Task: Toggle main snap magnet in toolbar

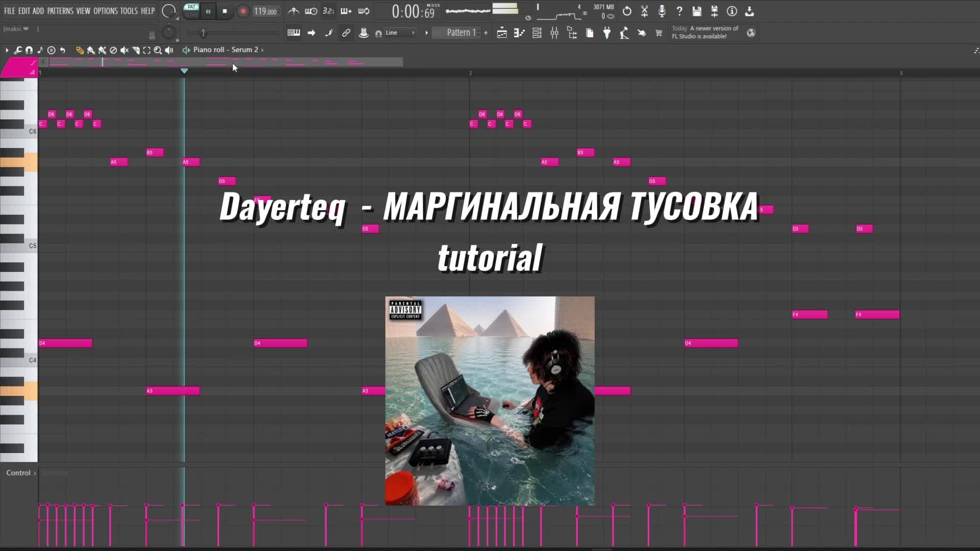Action: tap(378, 34)
